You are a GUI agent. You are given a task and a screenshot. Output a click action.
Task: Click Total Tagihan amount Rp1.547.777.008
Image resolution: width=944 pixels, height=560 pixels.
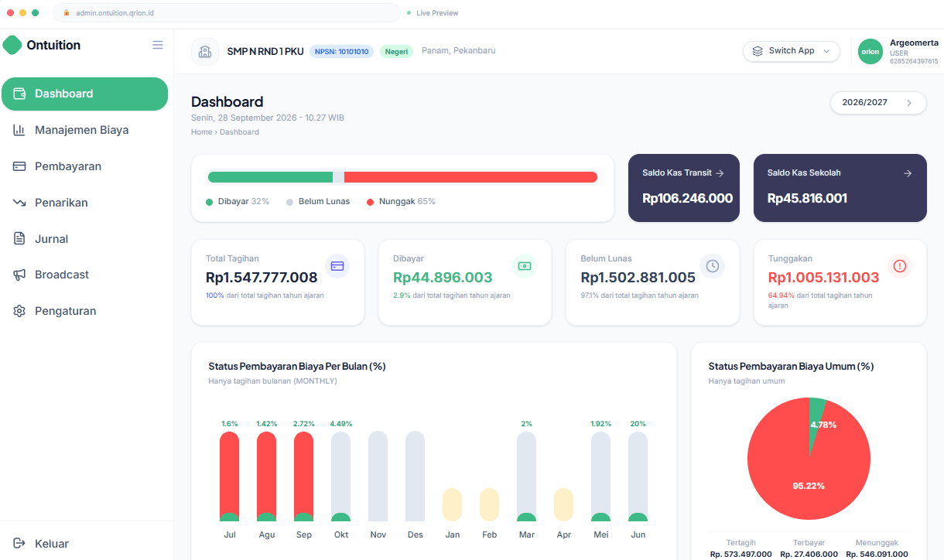pos(262,278)
